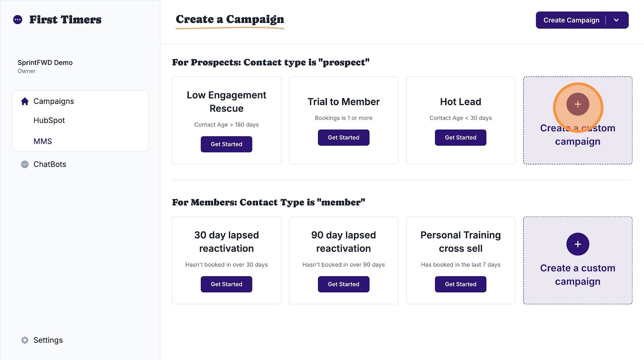This screenshot has height=360, width=644.
Task: Get Started with 90 day lapsed reactivation
Action: point(344,284)
